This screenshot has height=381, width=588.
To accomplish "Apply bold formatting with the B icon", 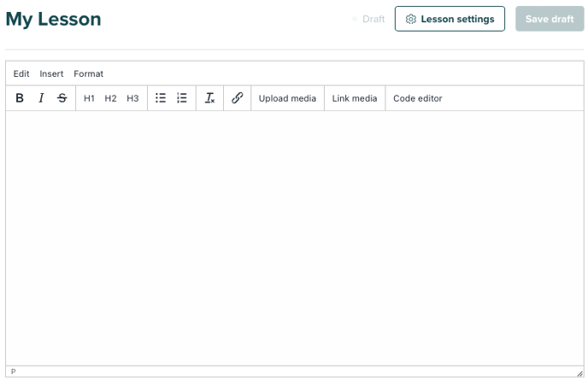I will coord(20,98).
